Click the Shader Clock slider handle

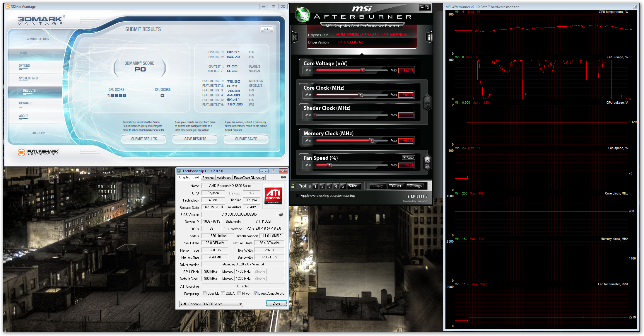(x=315, y=115)
